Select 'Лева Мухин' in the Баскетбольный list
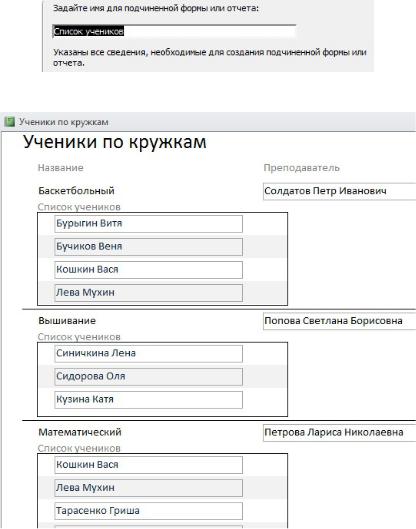This screenshot has height=529, width=416. point(148,293)
